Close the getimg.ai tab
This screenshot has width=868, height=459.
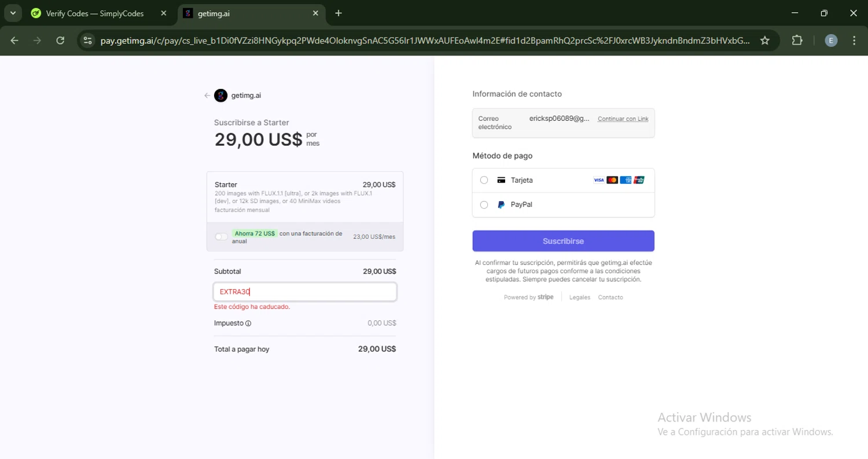tap(315, 13)
